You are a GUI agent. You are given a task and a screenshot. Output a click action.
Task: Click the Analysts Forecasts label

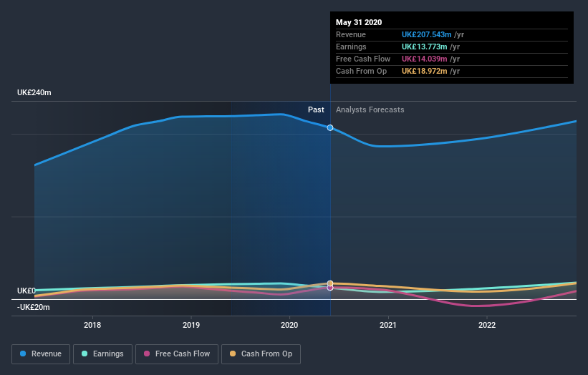coord(370,109)
